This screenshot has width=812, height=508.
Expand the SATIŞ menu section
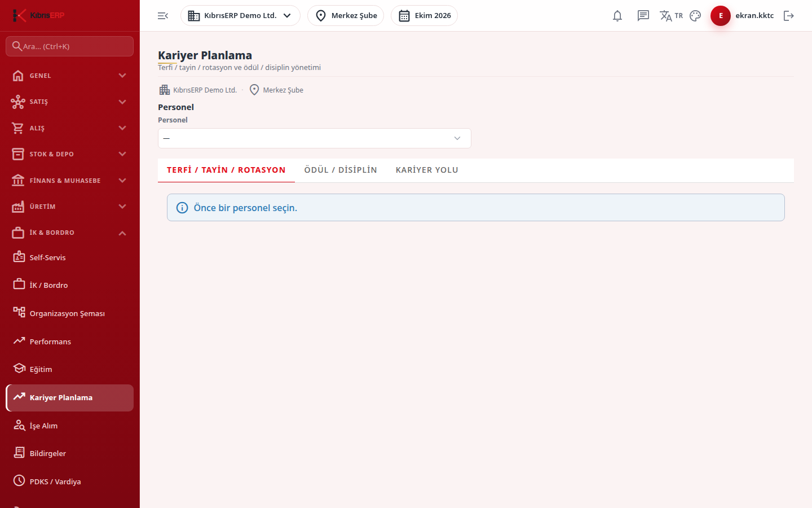pyautogui.click(x=69, y=102)
